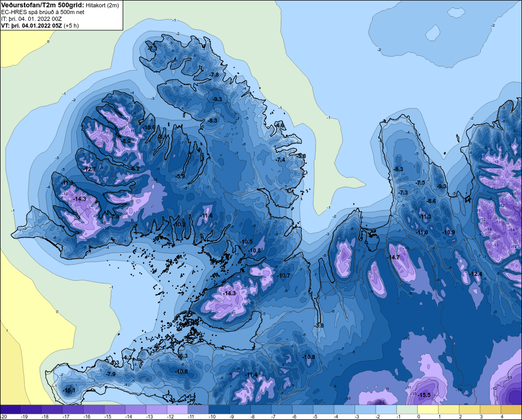This screenshot has width=522, height=420.
Task: Click the -6.2 temperature value on map
Action: pyautogui.click(x=135, y=169)
